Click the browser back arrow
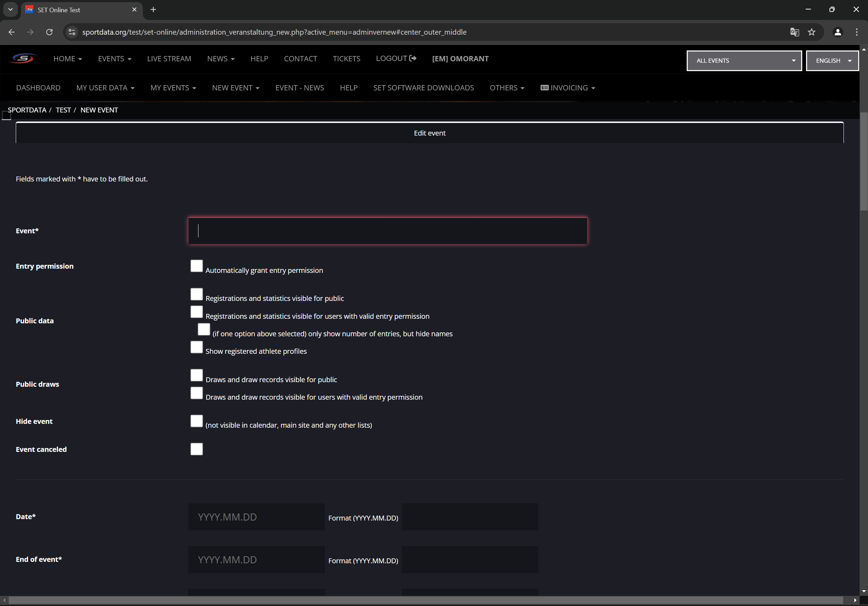This screenshot has width=868, height=606. pyautogui.click(x=12, y=32)
